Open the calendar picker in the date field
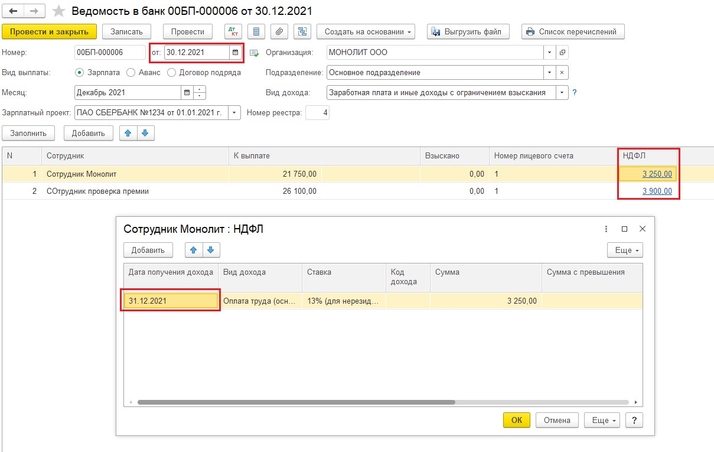The height and width of the screenshot is (452, 714). tap(235, 52)
